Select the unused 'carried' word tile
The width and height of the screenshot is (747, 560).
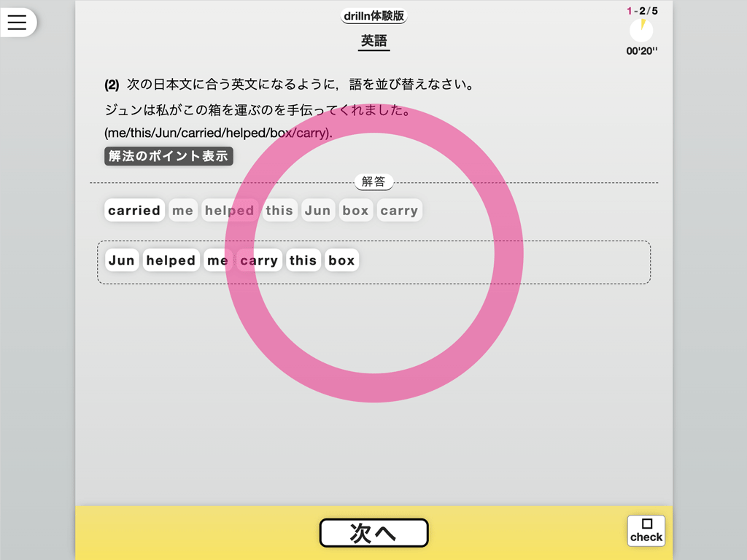coord(134,211)
